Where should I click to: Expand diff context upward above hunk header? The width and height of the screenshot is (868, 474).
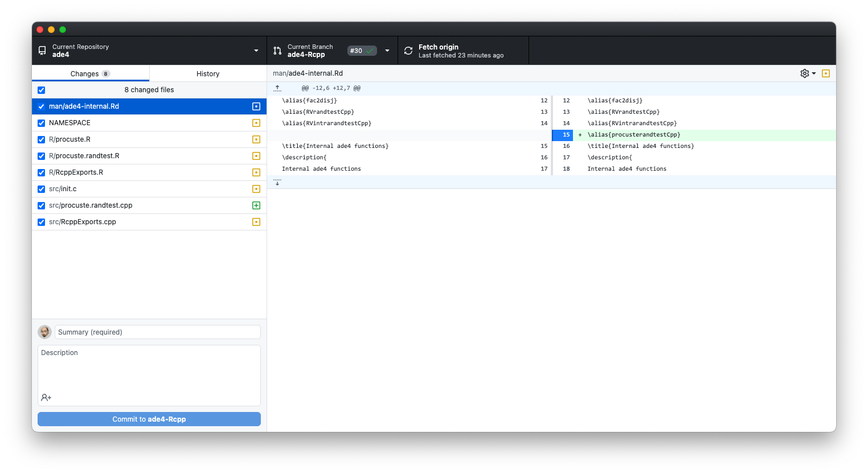(277, 88)
